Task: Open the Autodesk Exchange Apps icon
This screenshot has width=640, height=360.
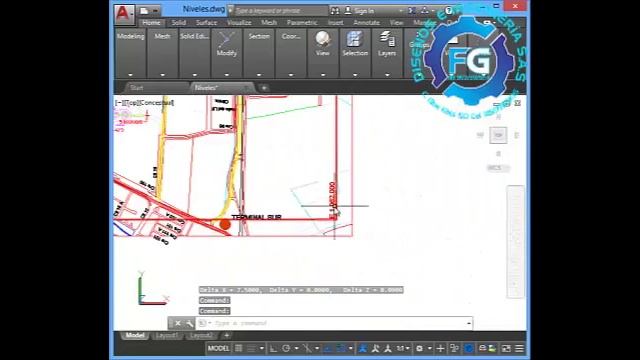Action: click(x=412, y=11)
